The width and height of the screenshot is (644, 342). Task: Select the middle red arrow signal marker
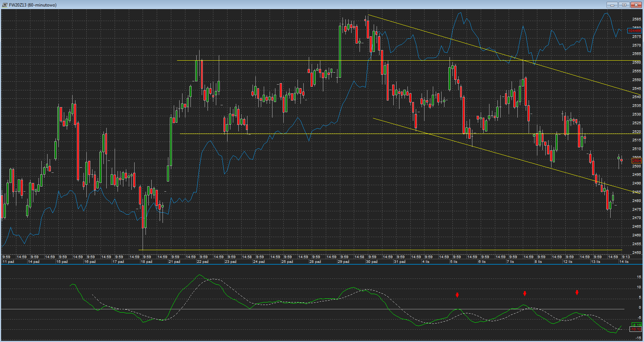525,294
